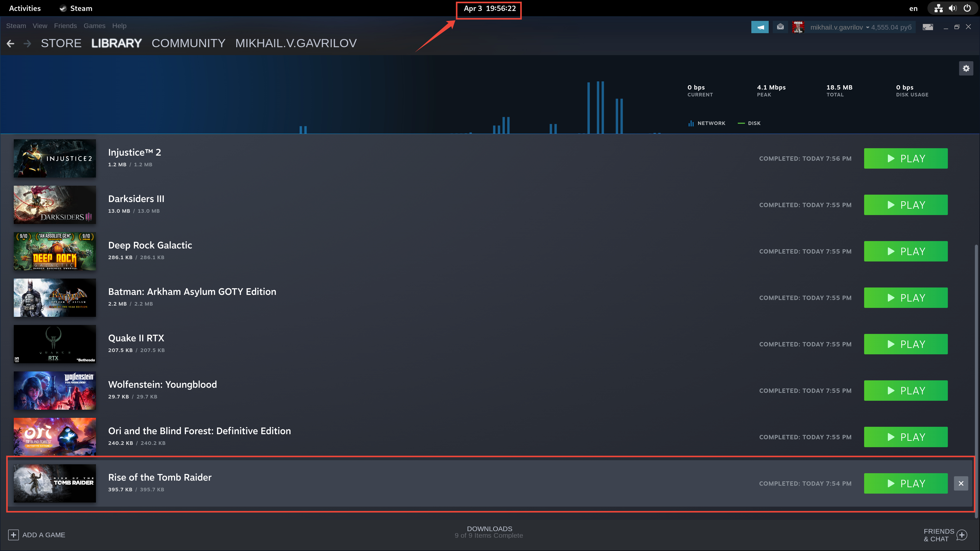
Task: Open the clock showing Apr 3 19:56:22
Action: [x=490, y=8]
